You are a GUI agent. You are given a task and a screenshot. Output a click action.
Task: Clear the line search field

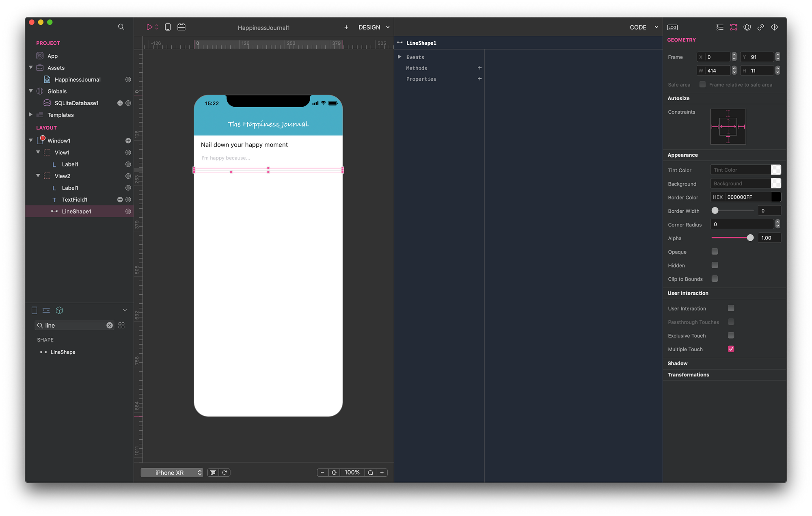[110, 326]
